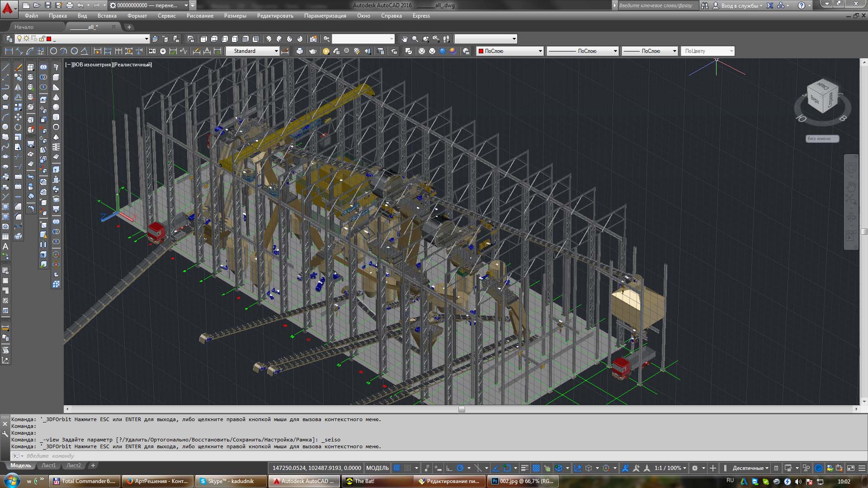The width and height of the screenshot is (868, 488).
Task: Click the Linear dimension tool
Action: pyautogui.click(x=9, y=51)
